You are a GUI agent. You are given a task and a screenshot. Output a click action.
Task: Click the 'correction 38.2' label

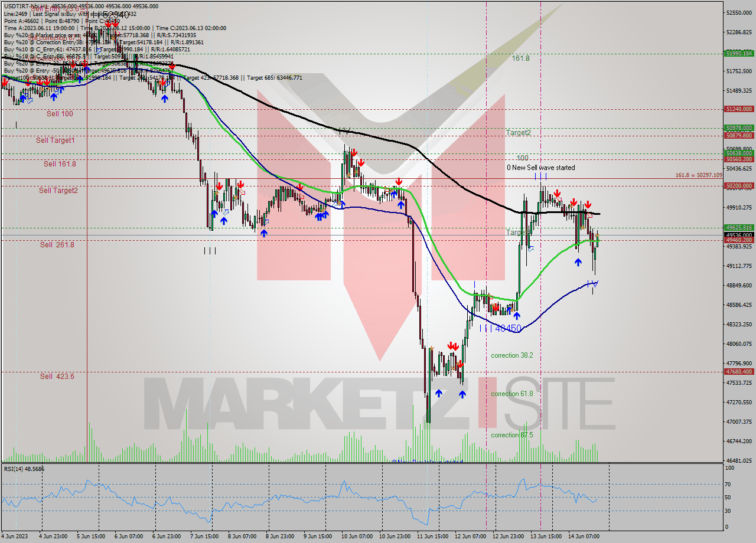click(512, 355)
